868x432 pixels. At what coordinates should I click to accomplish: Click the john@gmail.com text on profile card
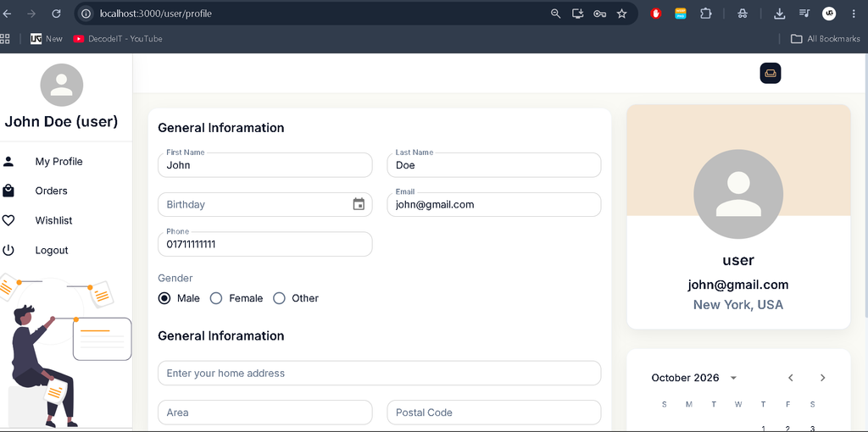(x=738, y=285)
